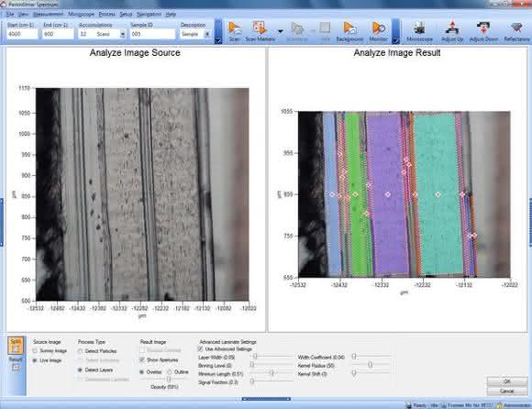Image resolution: width=532 pixels, height=409 pixels.
Task: Adjust the Minimum Length slider
Action: point(272,373)
